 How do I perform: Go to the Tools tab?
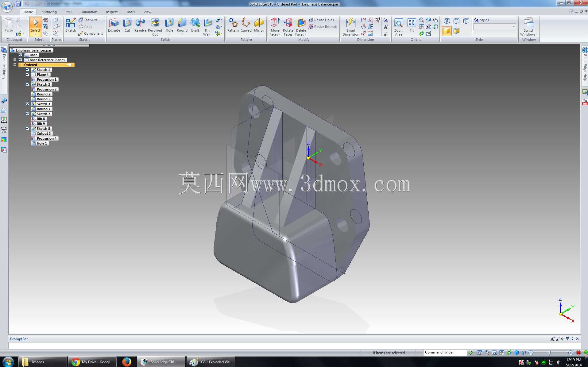click(x=130, y=12)
